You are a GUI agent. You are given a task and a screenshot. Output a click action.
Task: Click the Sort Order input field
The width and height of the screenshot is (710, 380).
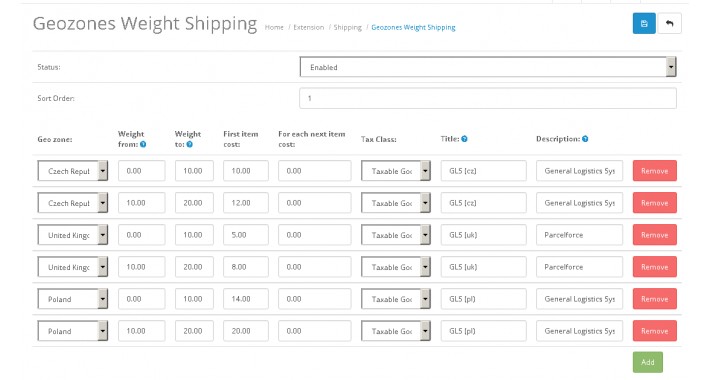pyautogui.click(x=488, y=98)
